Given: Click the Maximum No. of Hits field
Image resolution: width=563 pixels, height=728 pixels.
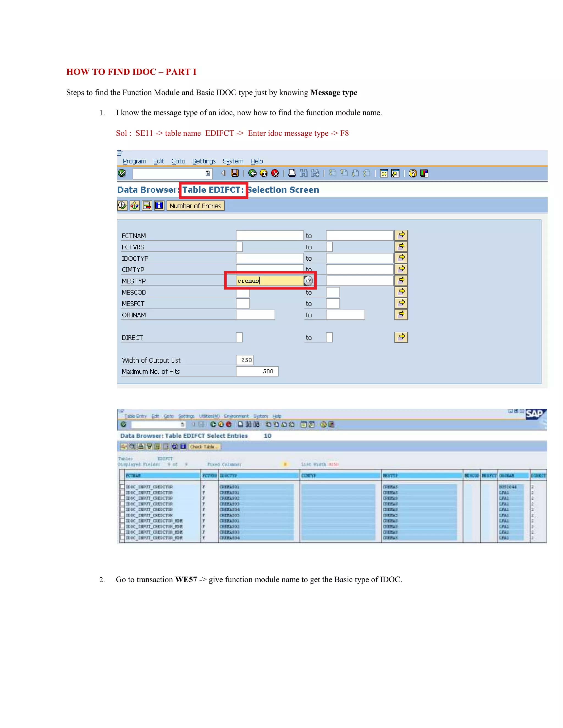Looking at the screenshot, I should [257, 371].
